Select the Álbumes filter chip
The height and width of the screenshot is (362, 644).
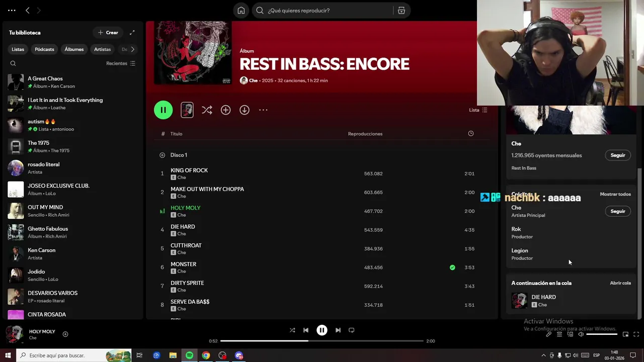pos(74,49)
